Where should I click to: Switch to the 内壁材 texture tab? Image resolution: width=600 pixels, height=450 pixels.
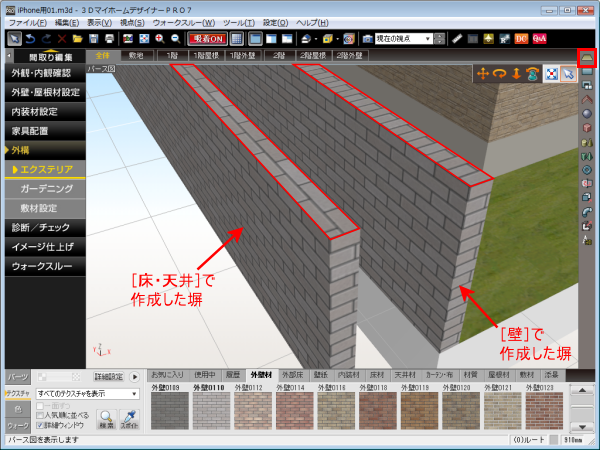pyautogui.click(x=348, y=374)
